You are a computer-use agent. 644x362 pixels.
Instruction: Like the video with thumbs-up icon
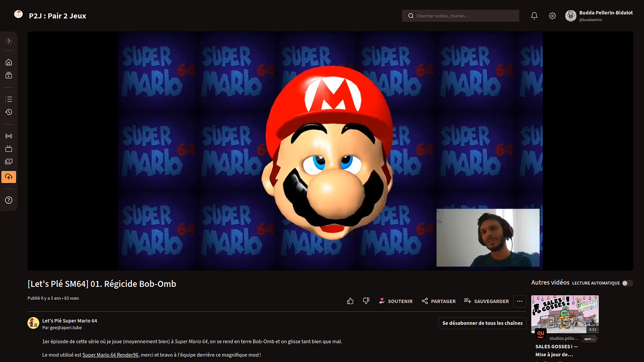(350, 301)
